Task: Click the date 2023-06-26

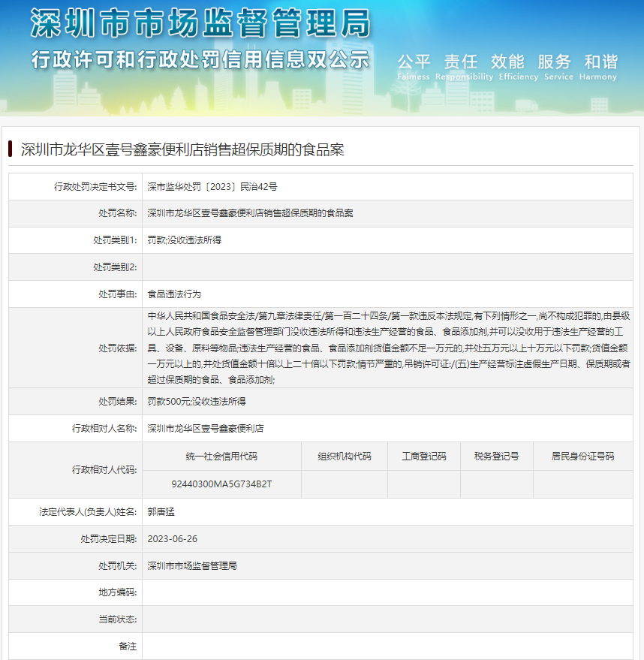Action: click(x=172, y=539)
